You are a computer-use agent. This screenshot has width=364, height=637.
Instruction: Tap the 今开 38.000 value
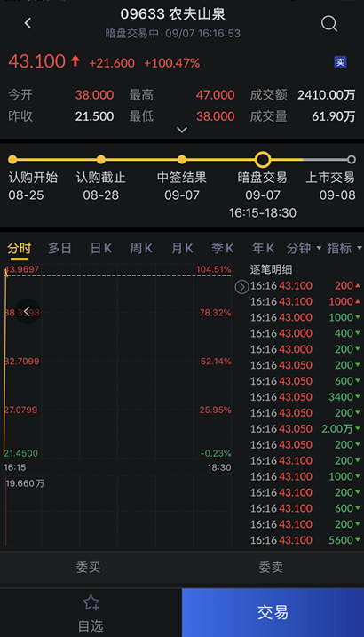coord(94,95)
